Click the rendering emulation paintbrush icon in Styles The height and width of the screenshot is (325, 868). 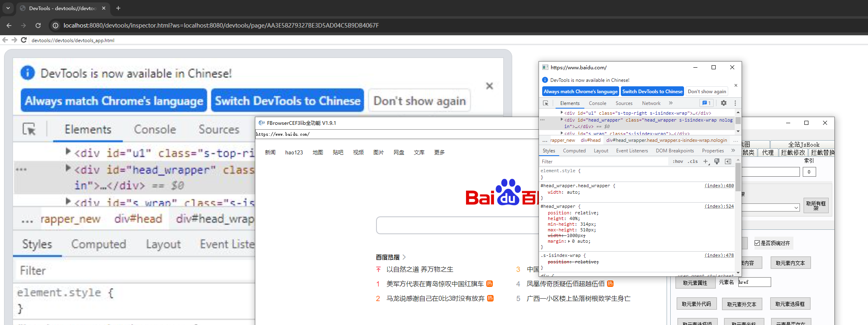[x=717, y=161]
